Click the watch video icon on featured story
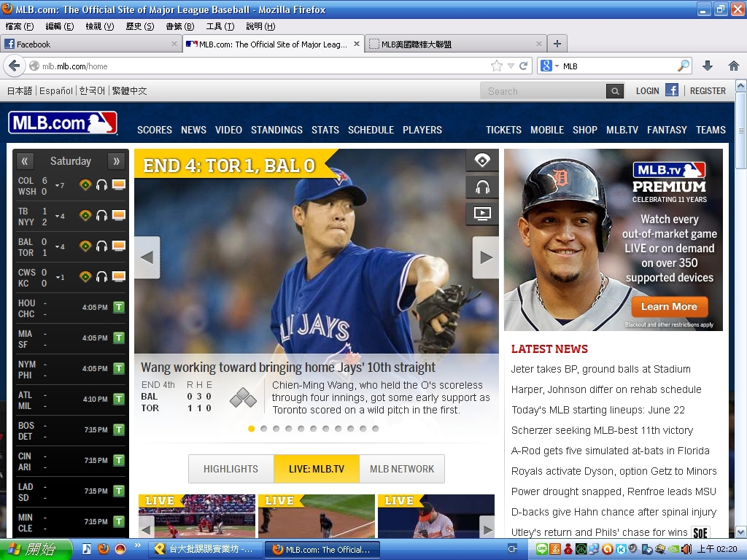747x560 pixels. point(482,214)
